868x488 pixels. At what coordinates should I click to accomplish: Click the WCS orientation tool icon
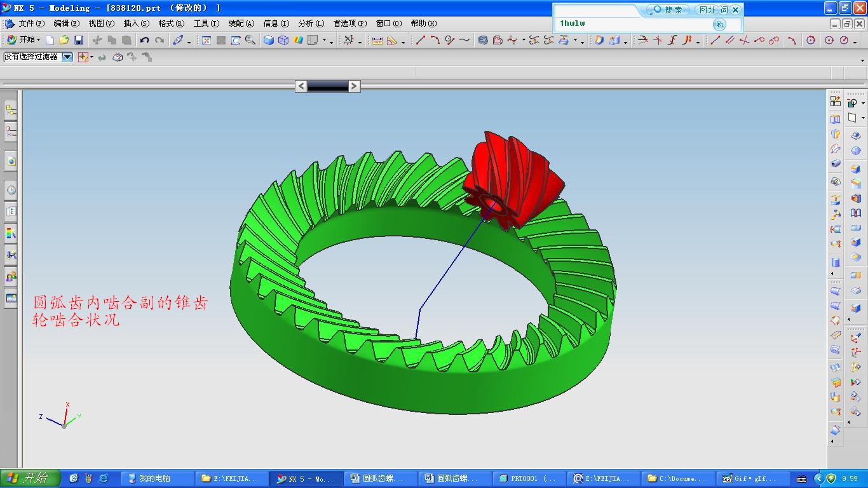348,40
